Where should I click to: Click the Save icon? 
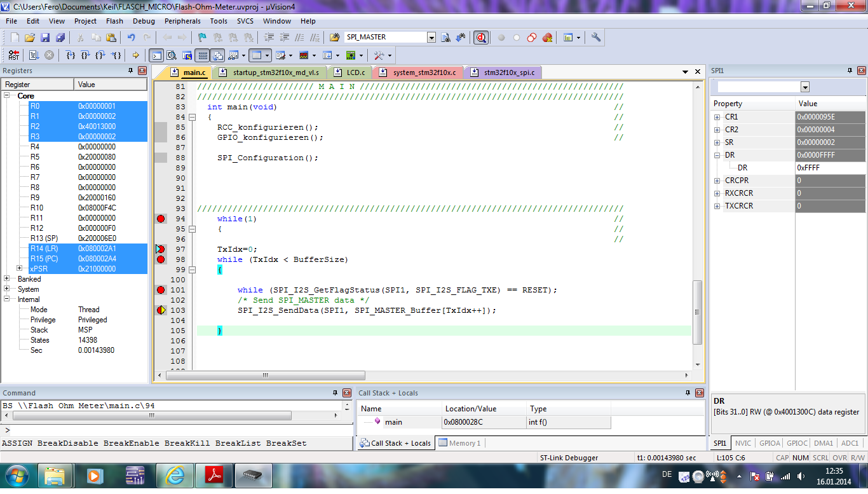[x=45, y=38]
